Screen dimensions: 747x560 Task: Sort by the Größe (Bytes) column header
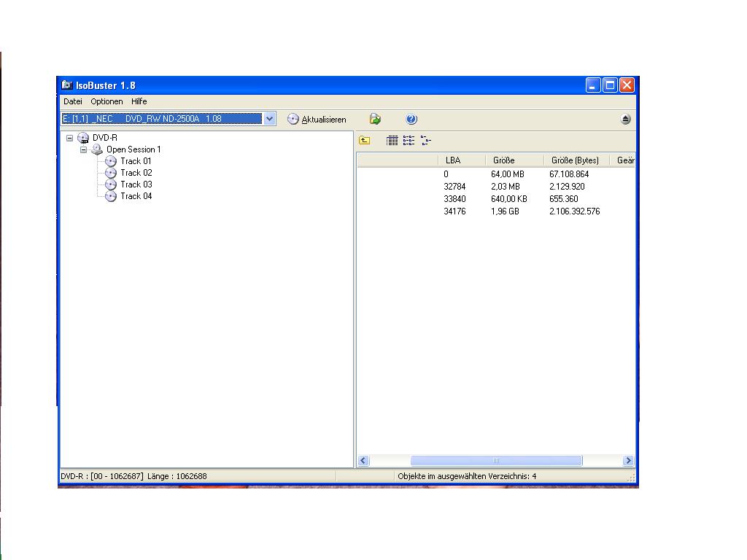point(577,160)
